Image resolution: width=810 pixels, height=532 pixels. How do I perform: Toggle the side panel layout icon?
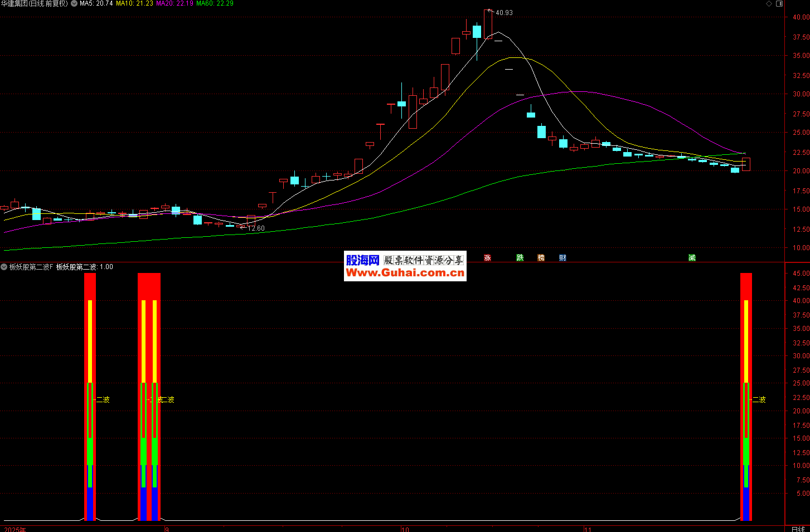(x=780, y=4)
